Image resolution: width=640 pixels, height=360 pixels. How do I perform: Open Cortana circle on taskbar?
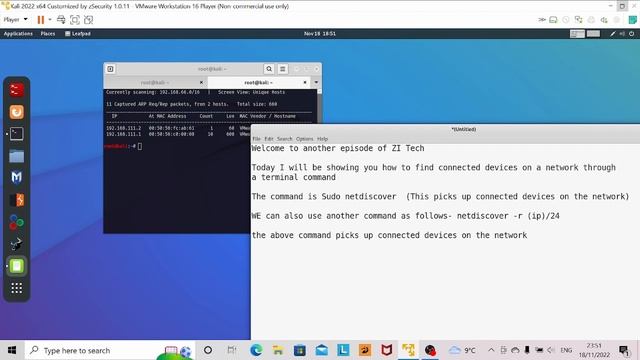(208, 350)
